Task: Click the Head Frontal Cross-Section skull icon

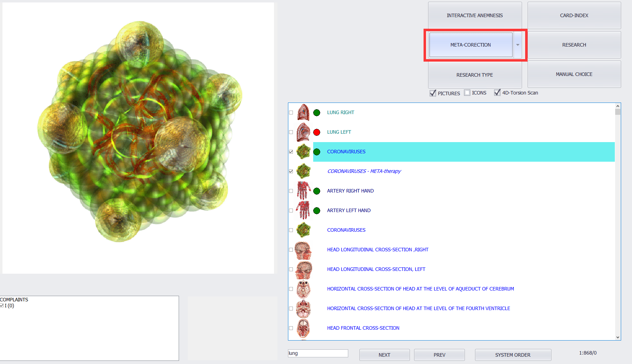Action: point(303,328)
